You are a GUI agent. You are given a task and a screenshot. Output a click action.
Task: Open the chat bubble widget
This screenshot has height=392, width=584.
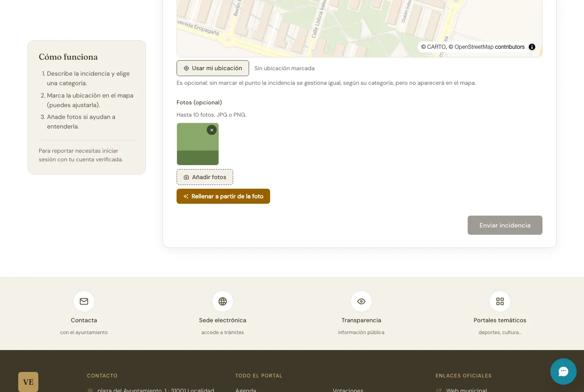point(563,371)
